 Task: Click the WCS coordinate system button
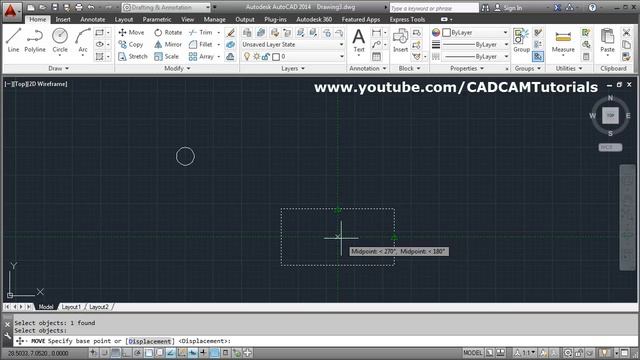pos(610,147)
